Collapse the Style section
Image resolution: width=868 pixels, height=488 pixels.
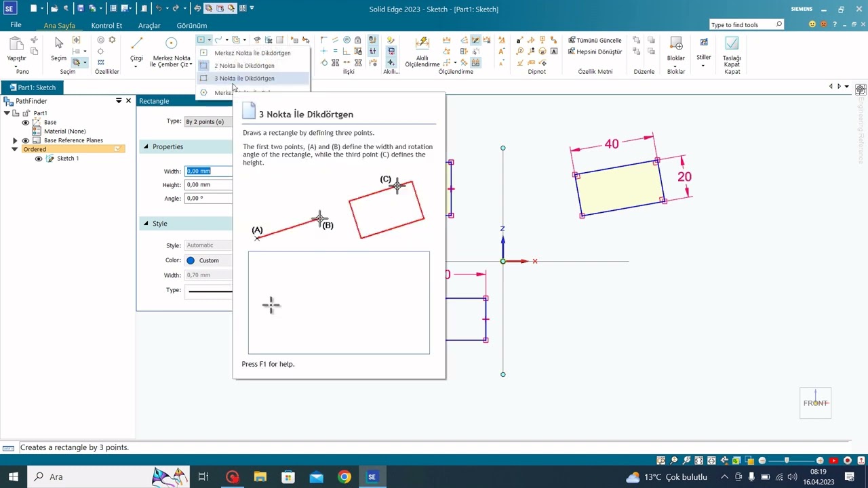(x=146, y=223)
